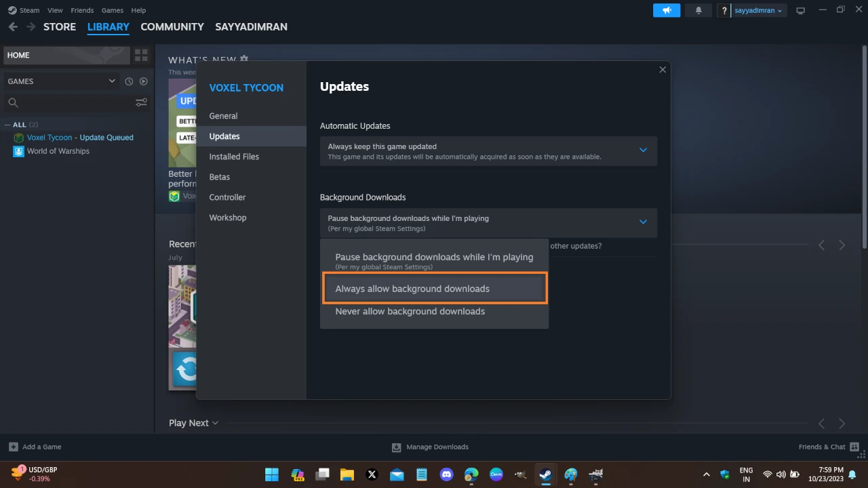Open Friends & Chat icon

854,447
